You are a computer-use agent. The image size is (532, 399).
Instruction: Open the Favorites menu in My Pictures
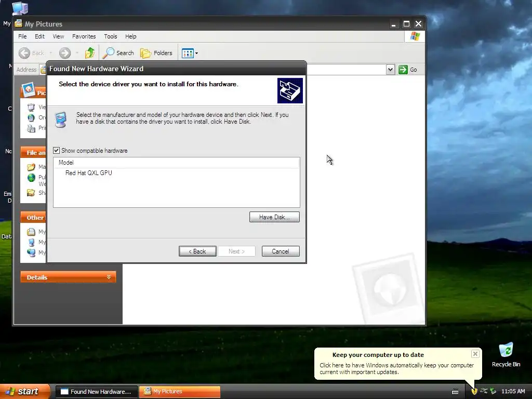84,36
